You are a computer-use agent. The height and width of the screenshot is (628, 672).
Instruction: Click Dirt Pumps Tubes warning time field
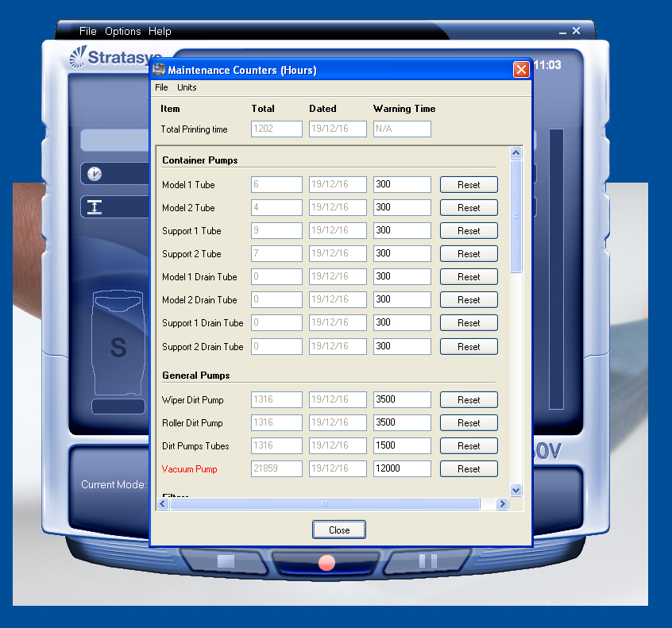point(402,446)
